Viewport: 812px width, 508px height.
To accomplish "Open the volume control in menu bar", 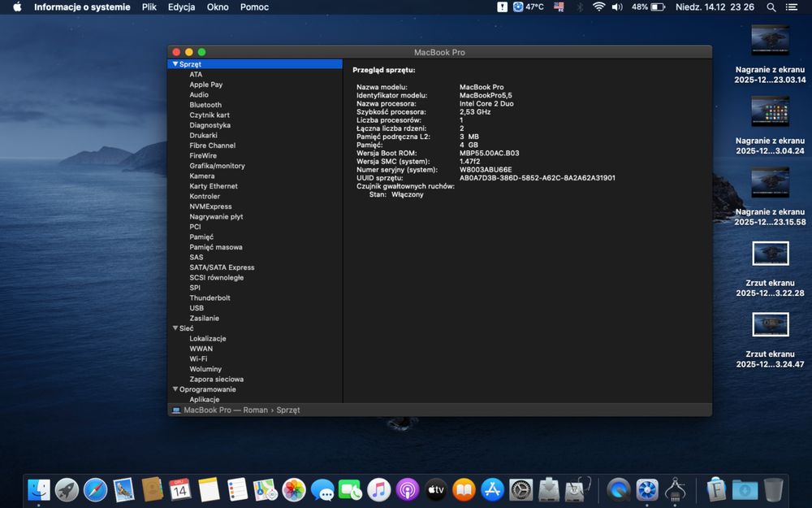I will pyautogui.click(x=617, y=7).
